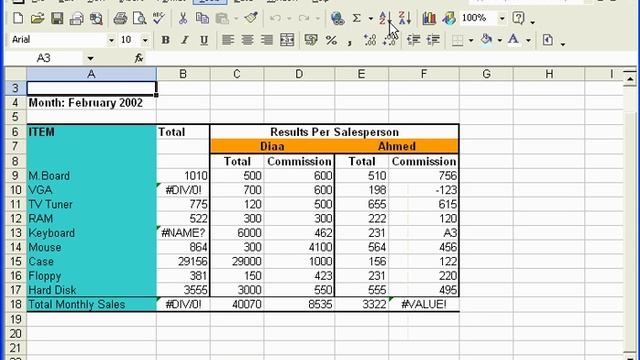640x360 pixels.
Task: Open the Drawing toolbar icon
Action: [449, 18]
